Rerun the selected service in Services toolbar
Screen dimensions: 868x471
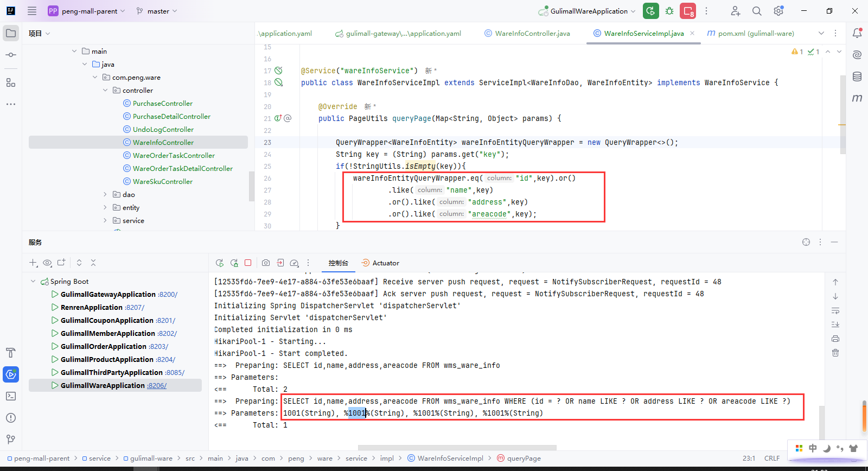click(x=220, y=263)
